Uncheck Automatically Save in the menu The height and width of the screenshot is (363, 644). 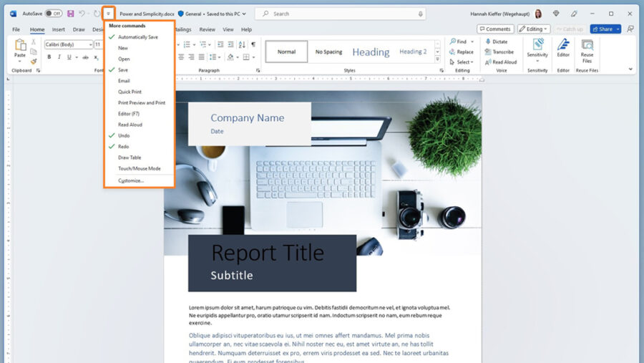tap(137, 37)
